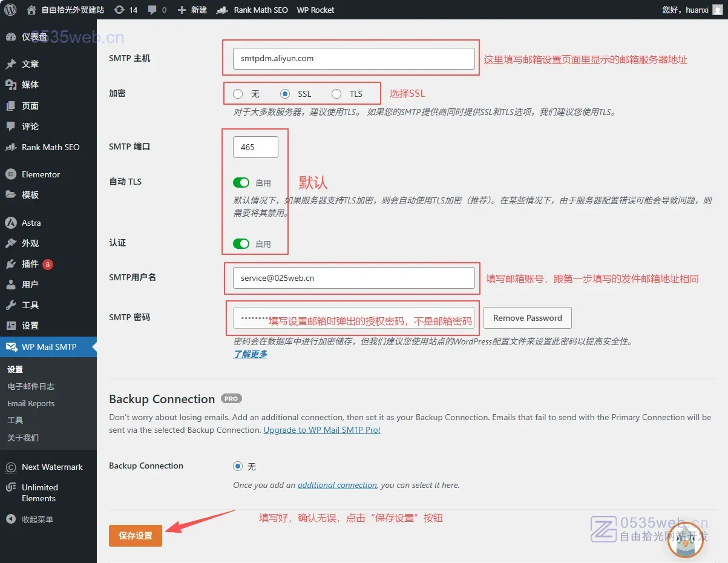Open Email Reports in the submenu
Viewport: 728px width, 563px height.
(x=31, y=403)
